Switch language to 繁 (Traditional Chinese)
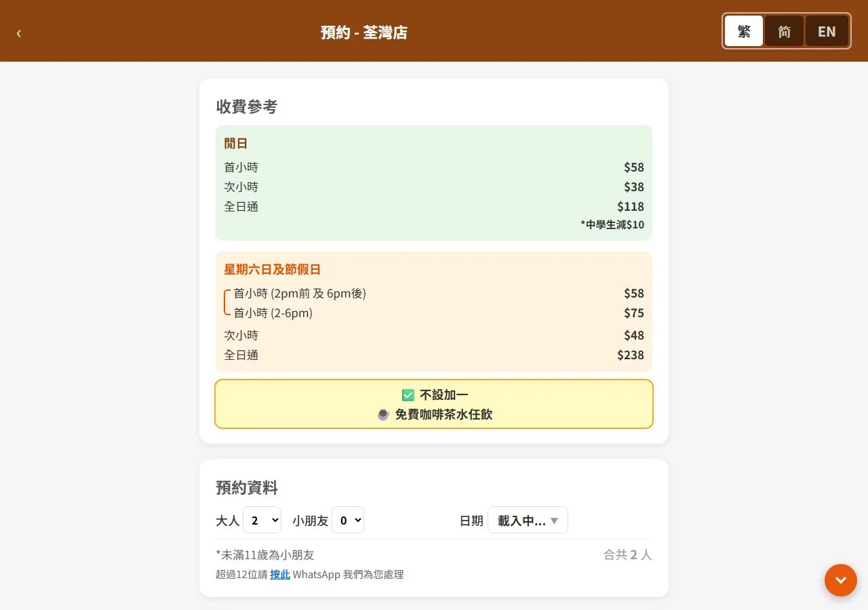The width and height of the screenshot is (868, 610). tap(744, 31)
